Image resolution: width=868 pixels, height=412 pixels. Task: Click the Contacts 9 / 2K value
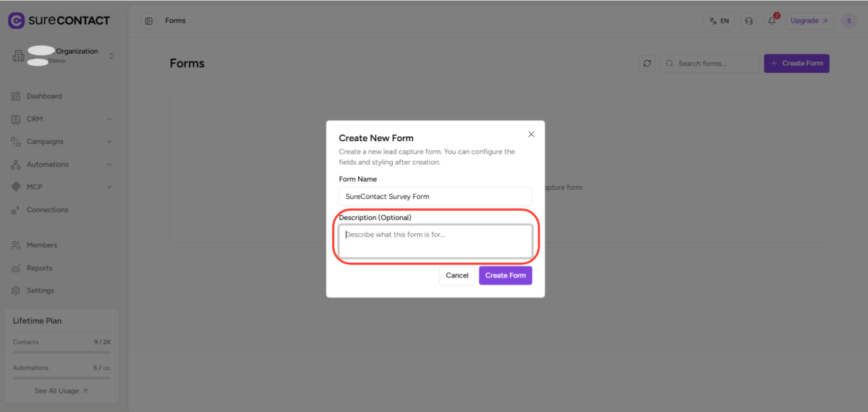pos(102,342)
